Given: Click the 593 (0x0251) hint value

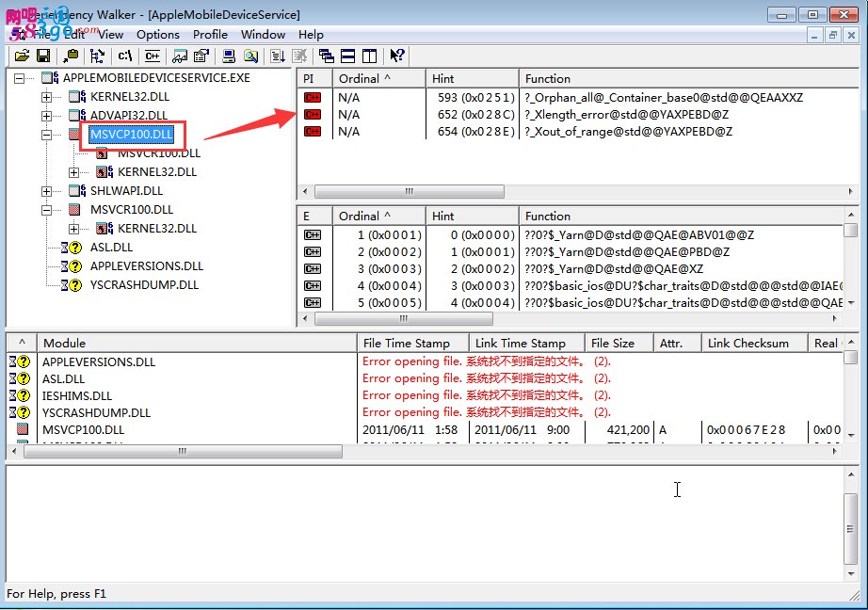Looking at the screenshot, I should click(476, 97).
